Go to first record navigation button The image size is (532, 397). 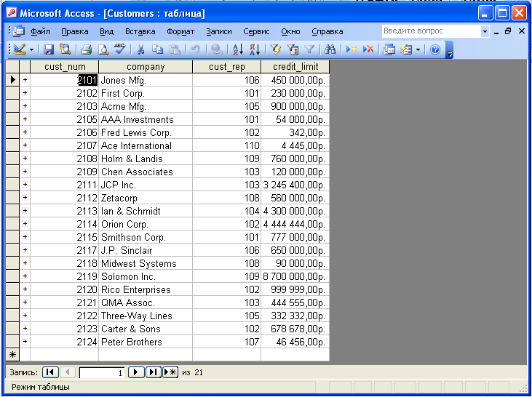coord(50,372)
